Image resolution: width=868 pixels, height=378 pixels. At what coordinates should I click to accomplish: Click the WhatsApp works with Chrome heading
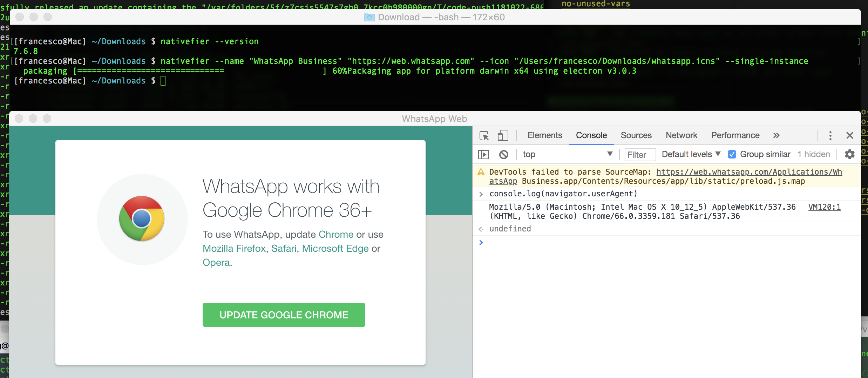(291, 198)
